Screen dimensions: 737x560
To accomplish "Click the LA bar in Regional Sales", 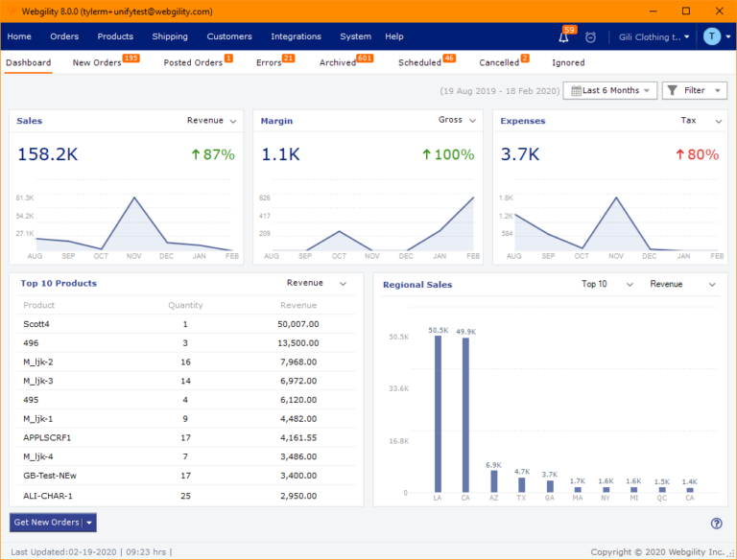I will click(438, 414).
